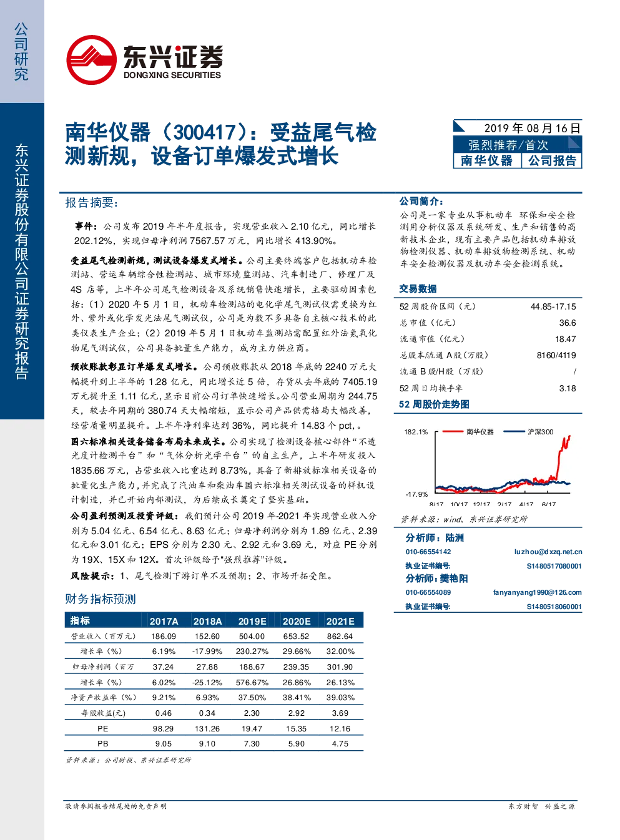
Task: Click analyst name 陆洲
Action: click(455, 538)
